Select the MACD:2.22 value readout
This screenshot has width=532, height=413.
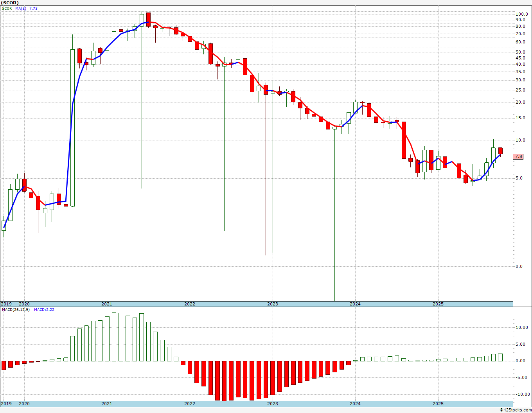pos(44,310)
